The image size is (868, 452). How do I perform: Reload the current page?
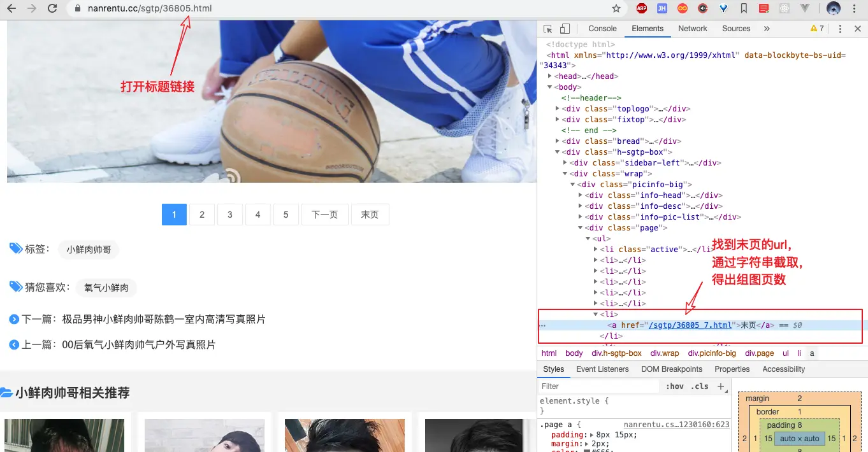click(52, 8)
